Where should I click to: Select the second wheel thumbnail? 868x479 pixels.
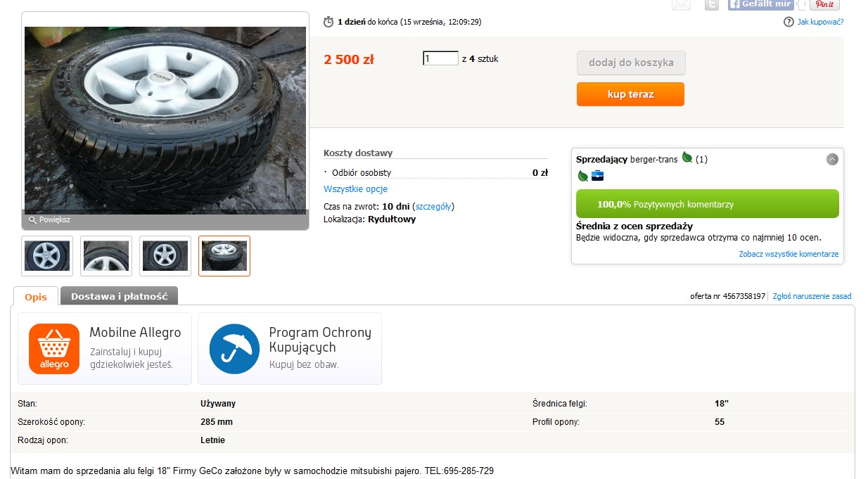tap(106, 256)
